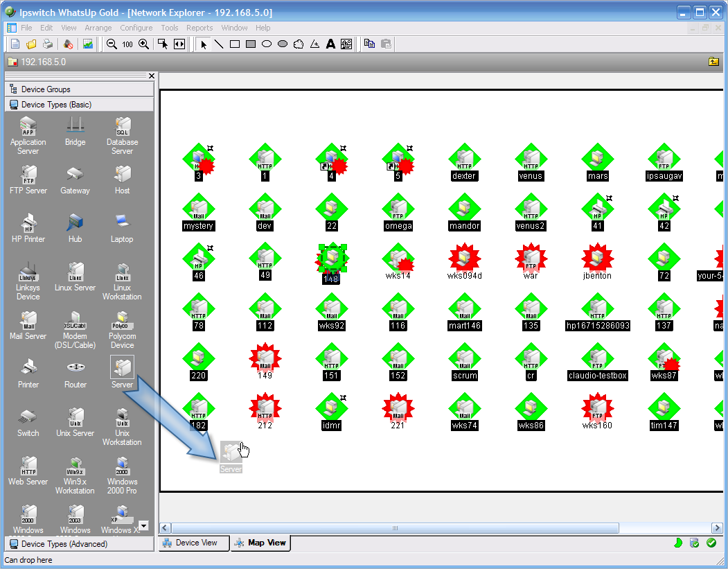Pick the Hub device type icon
This screenshot has height=569, width=728.
coord(76,227)
